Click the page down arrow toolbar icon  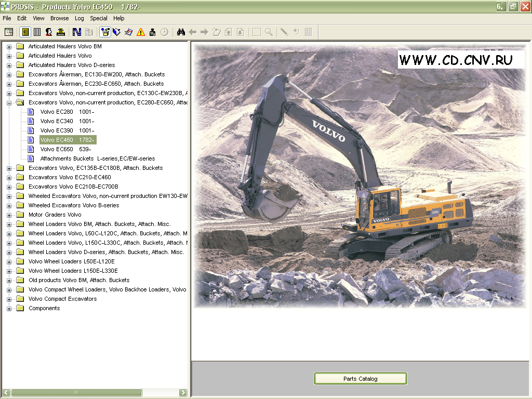240,32
